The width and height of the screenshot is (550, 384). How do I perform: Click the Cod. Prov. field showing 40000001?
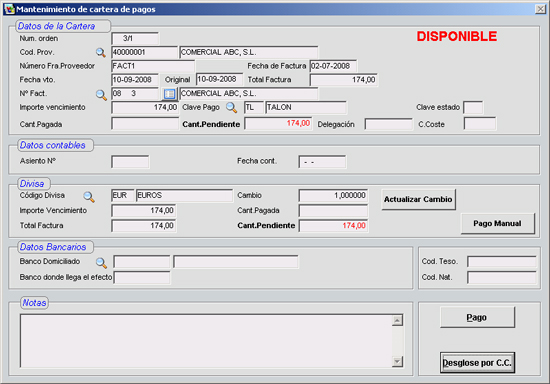coord(145,53)
